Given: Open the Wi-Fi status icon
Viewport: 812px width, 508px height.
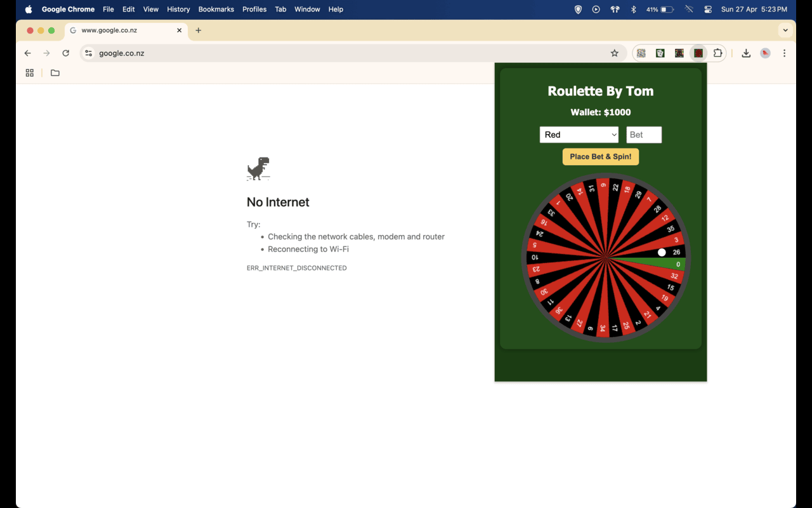Looking at the screenshot, I should click(x=689, y=9).
